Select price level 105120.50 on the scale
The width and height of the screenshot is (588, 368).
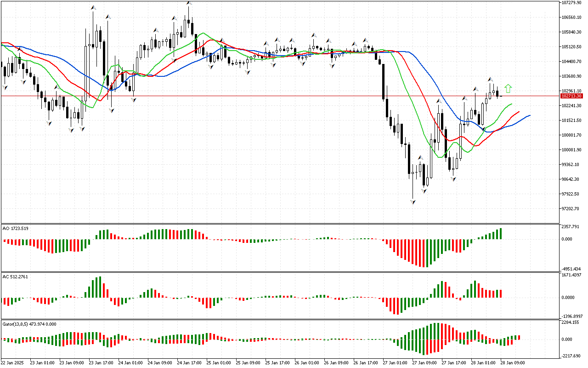(x=572, y=47)
